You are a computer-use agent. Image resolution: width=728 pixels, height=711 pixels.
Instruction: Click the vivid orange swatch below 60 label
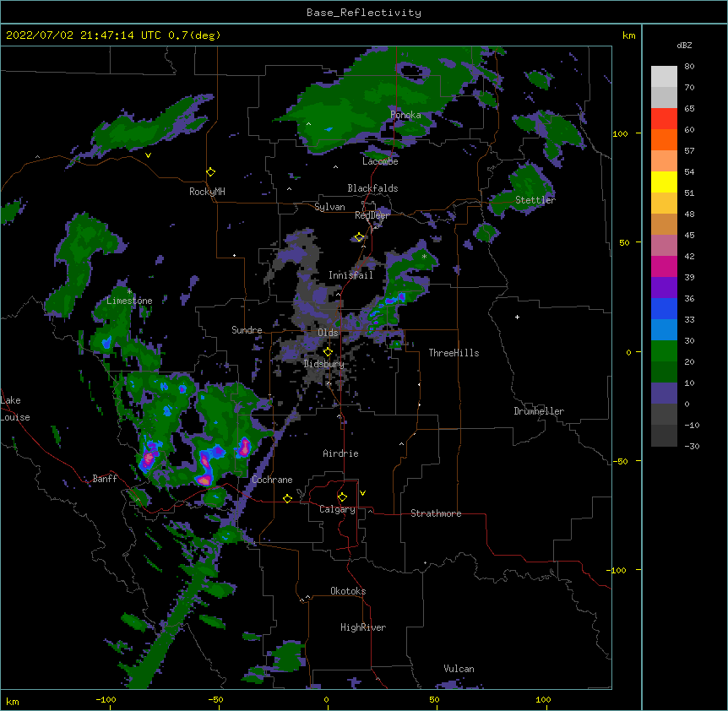point(664,139)
